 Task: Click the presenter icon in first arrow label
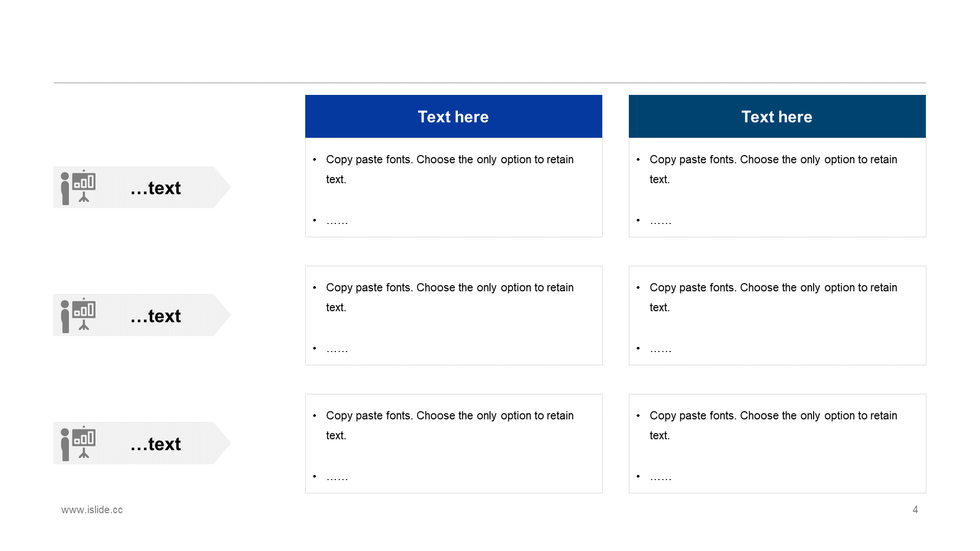[x=78, y=187]
